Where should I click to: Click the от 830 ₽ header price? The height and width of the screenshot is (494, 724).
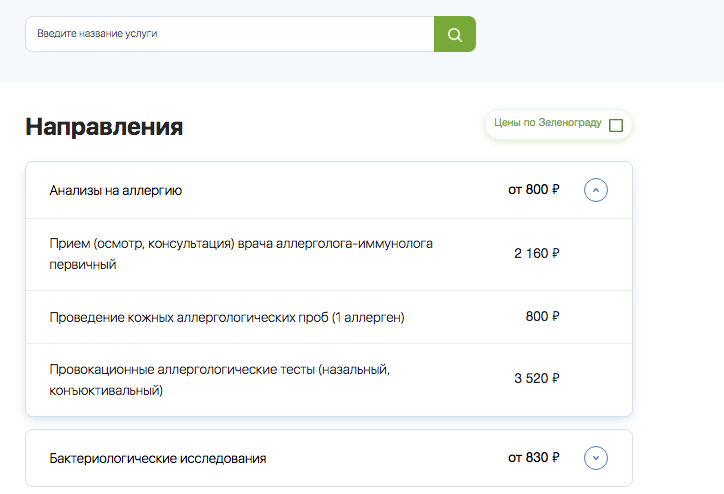534,458
